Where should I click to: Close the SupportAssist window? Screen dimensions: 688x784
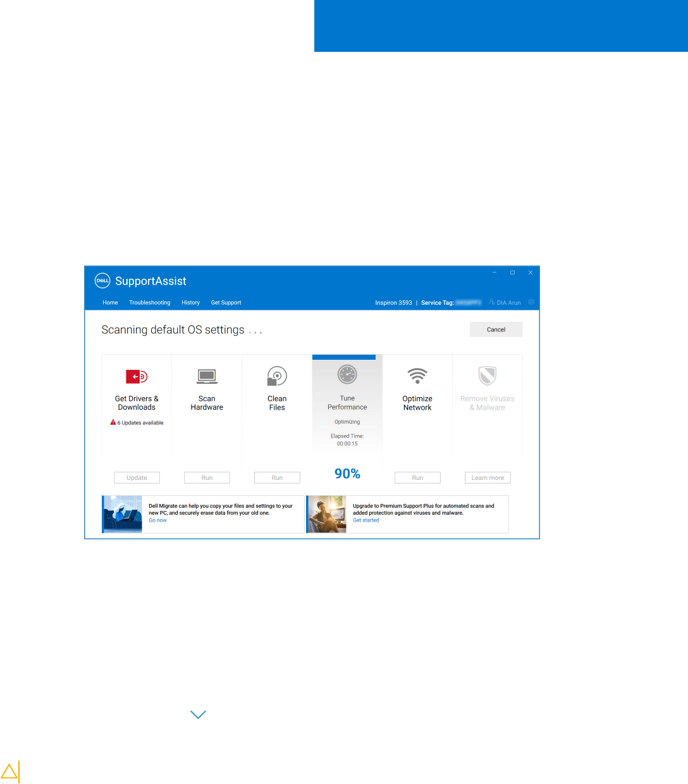[531, 273]
